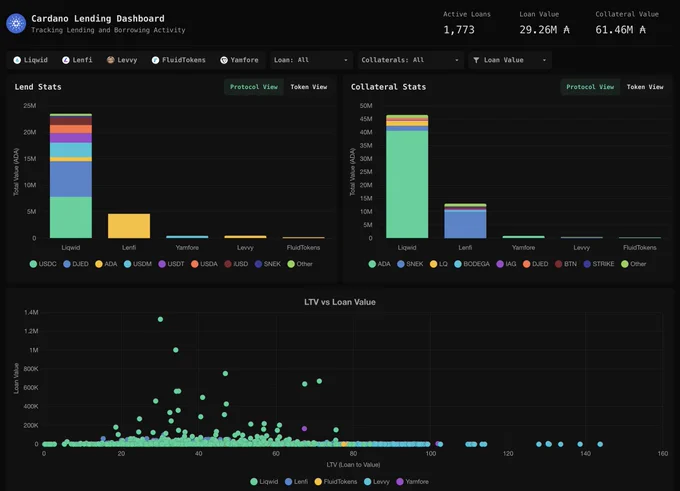Toggle the FluidTokens protocol filter label
This screenshot has width=680, height=491.
(184, 60)
